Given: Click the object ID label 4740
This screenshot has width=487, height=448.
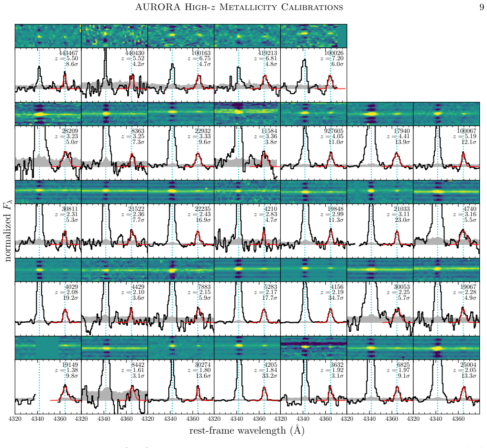Looking at the screenshot, I should [x=470, y=209].
